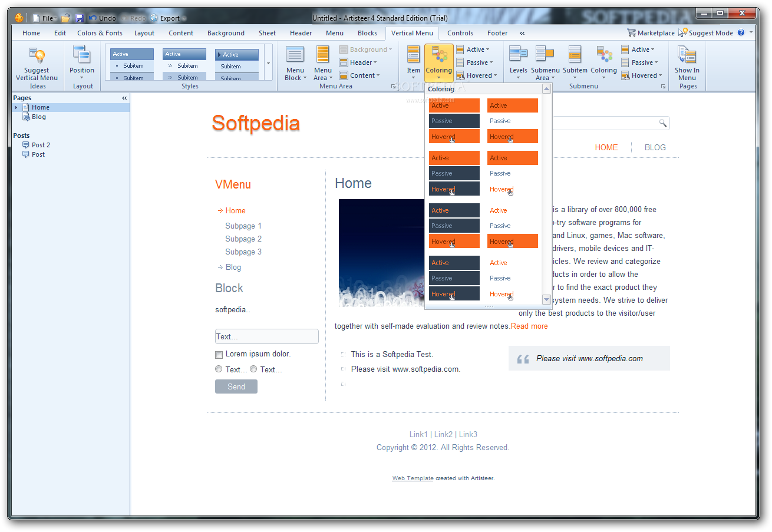Open the Web Template link

pos(413,478)
